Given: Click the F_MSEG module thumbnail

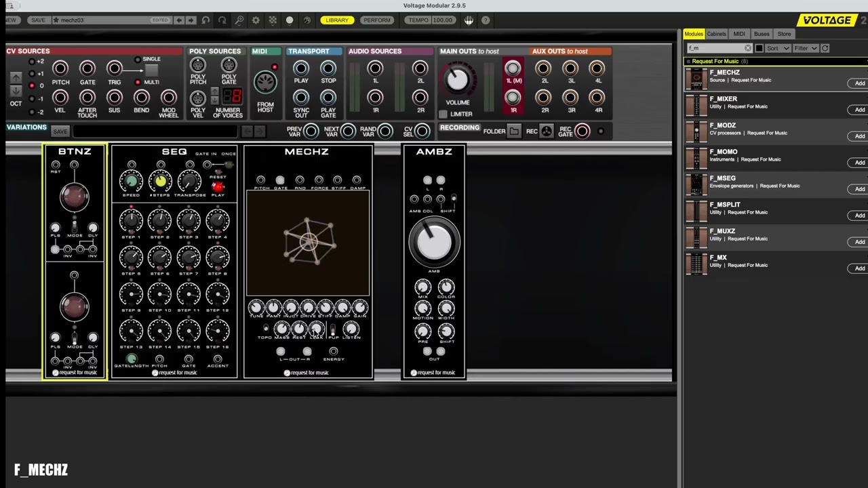Looking at the screenshot, I should tap(696, 185).
